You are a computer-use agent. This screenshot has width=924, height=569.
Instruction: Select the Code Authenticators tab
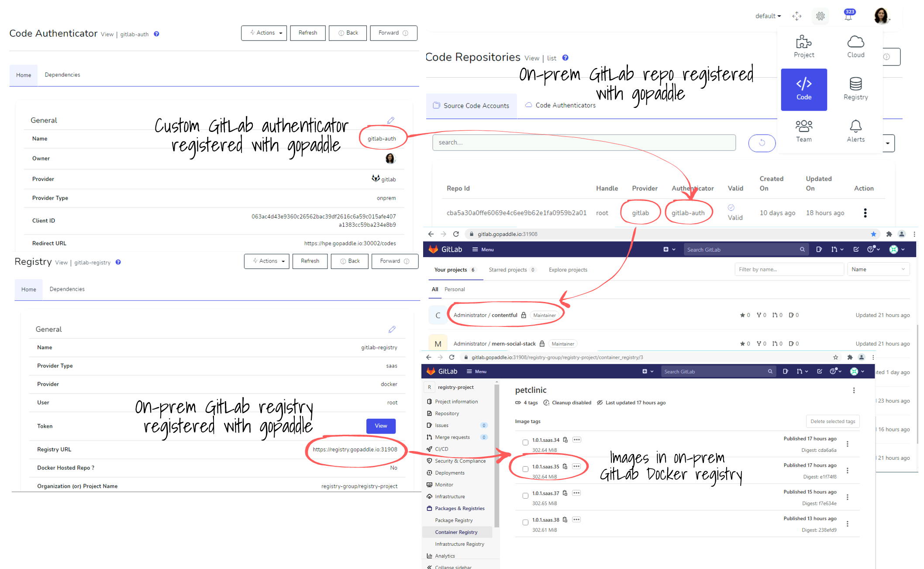[x=561, y=105]
